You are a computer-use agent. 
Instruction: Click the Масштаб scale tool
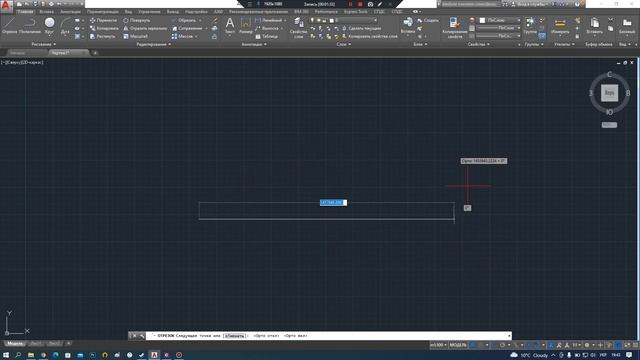135,36
